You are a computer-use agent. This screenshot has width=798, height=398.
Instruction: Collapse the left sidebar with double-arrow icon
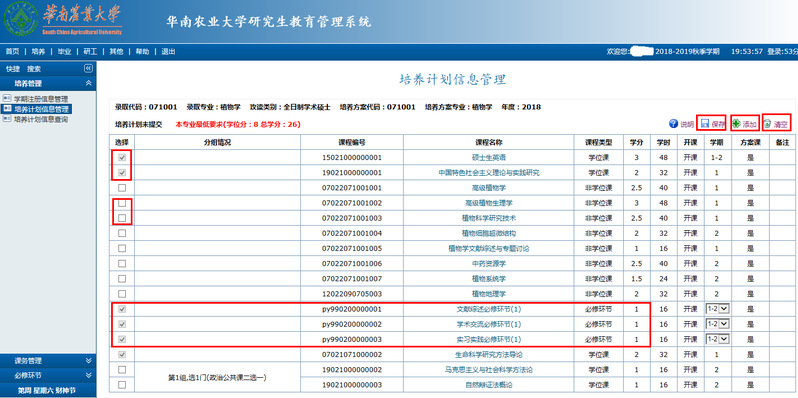tap(88, 69)
